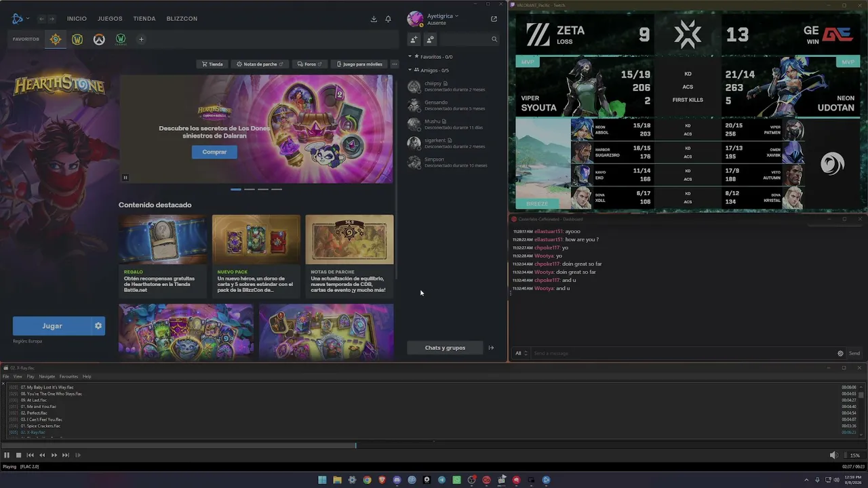This screenshot has height=488, width=868.
Task: Switch to the JUEGOS tab
Action: coord(110,19)
